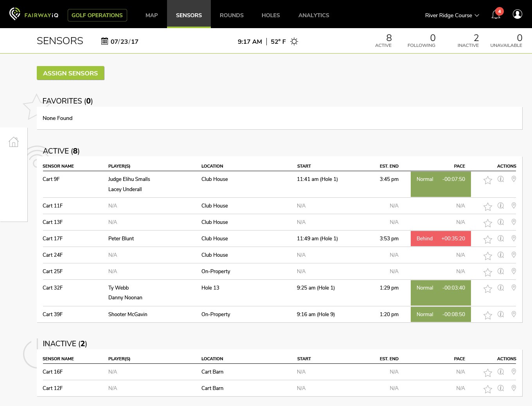Click map pin for Cart 11F

[514, 206]
